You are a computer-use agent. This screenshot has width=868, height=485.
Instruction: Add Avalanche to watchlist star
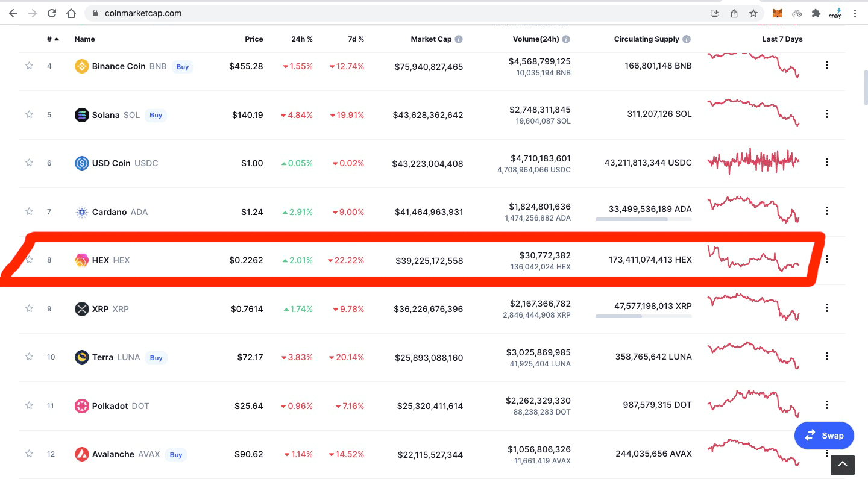(x=29, y=454)
